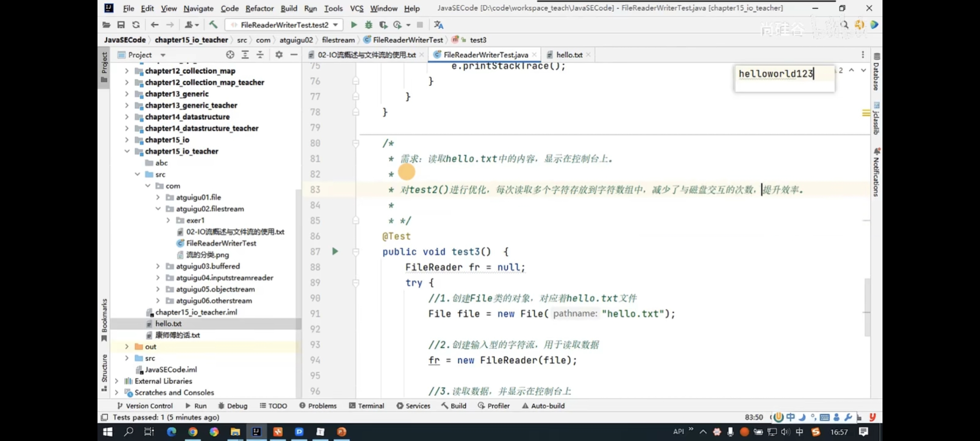Click Collapse All icon in Project panel
This screenshot has height=441, width=980.
(260, 55)
